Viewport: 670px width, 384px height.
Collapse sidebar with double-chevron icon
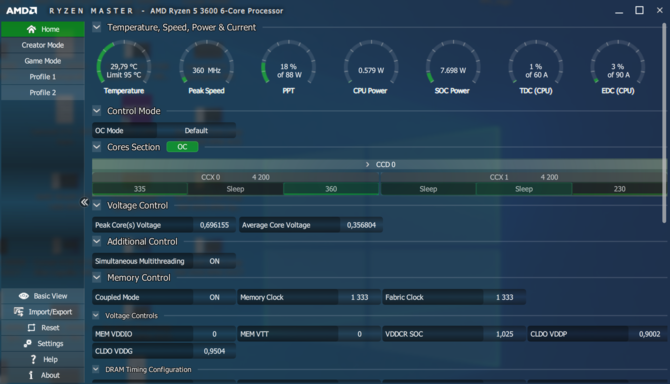tap(84, 202)
